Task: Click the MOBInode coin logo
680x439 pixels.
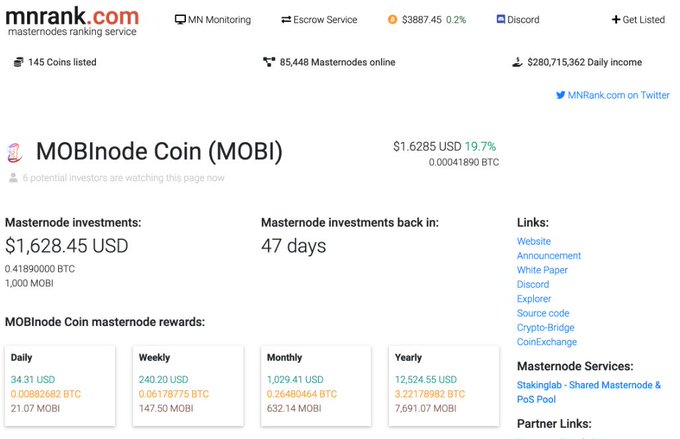Action: pyautogui.click(x=15, y=153)
